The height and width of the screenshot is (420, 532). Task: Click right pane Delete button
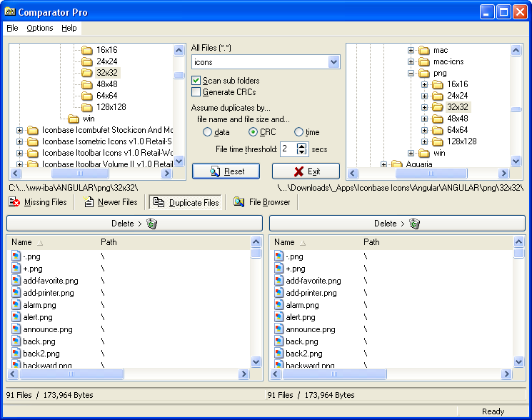point(397,224)
